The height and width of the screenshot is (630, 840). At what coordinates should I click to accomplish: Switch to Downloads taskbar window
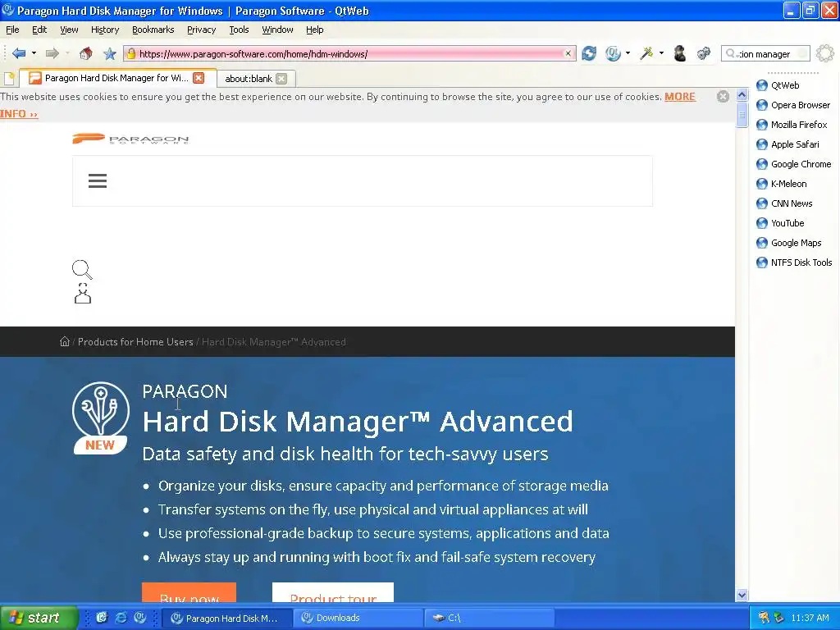click(x=358, y=618)
